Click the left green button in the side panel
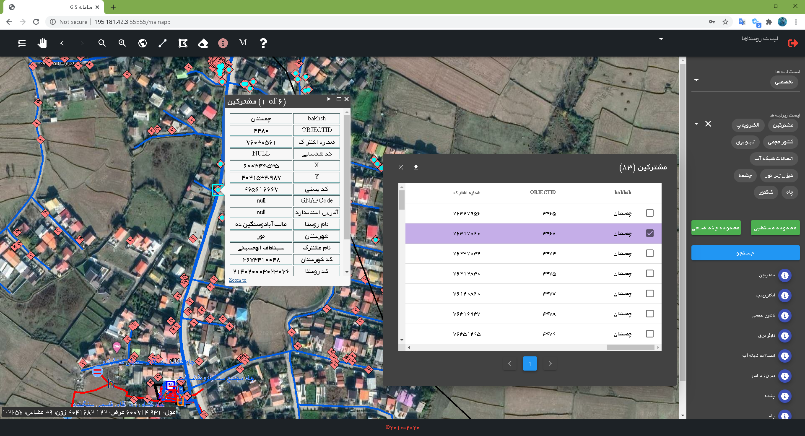The width and height of the screenshot is (805, 436). click(x=716, y=228)
